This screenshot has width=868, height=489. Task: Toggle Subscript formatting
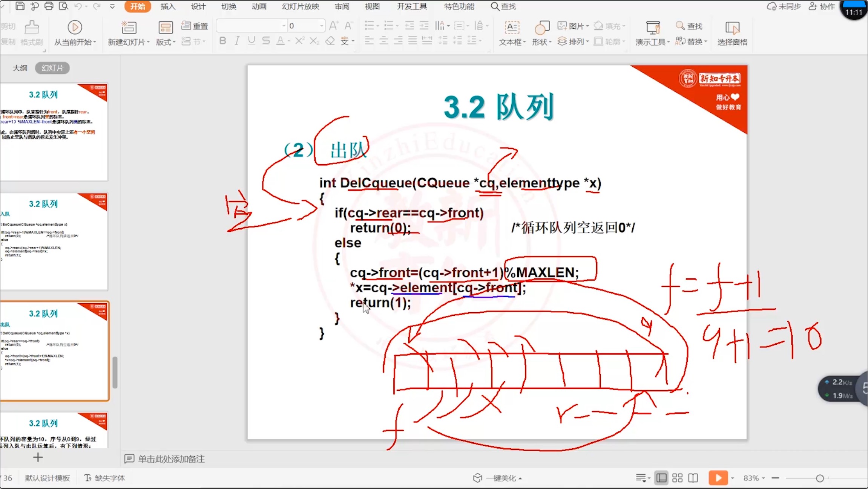tap(314, 41)
